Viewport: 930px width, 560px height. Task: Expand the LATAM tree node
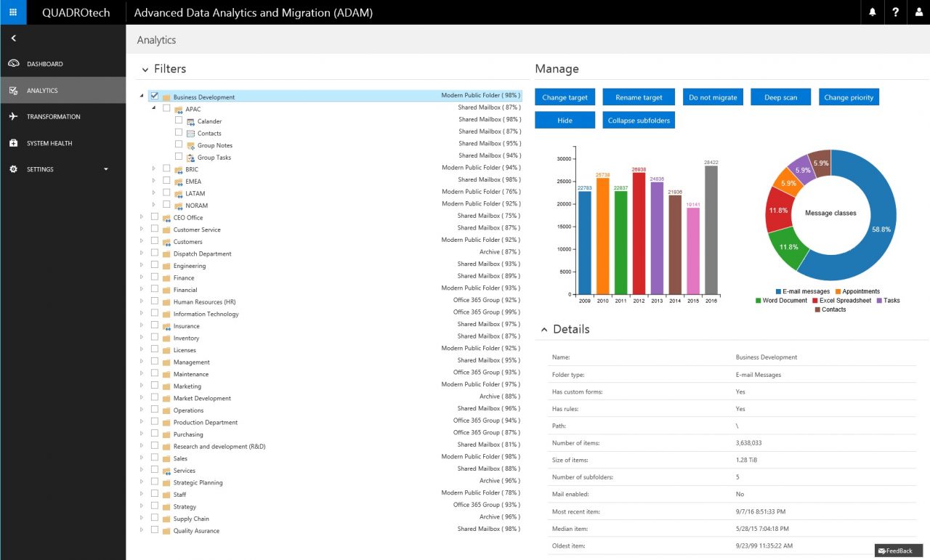pyautogui.click(x=153, y=192)
